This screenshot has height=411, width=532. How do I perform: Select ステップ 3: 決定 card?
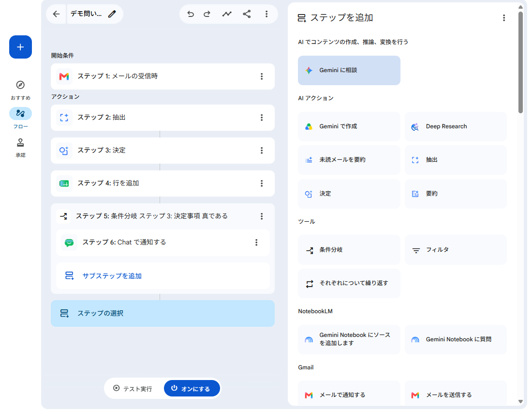point(163,151)
